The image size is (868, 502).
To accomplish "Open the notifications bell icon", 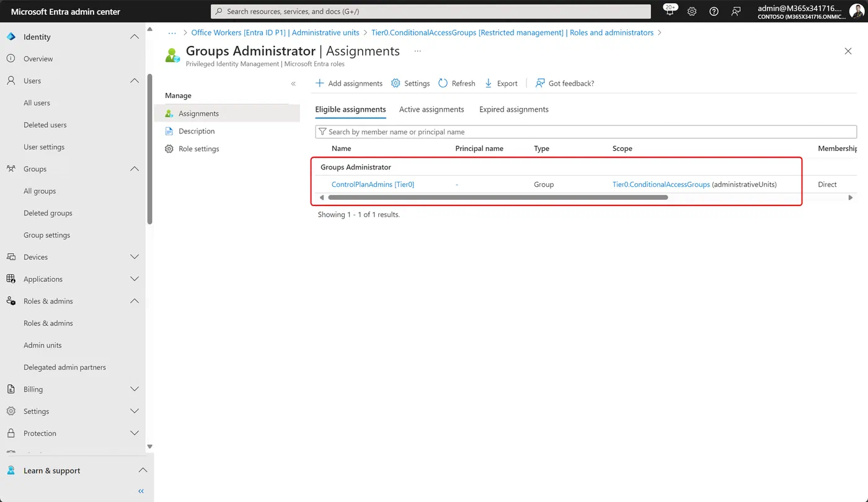I will click(x=670, y=11).
